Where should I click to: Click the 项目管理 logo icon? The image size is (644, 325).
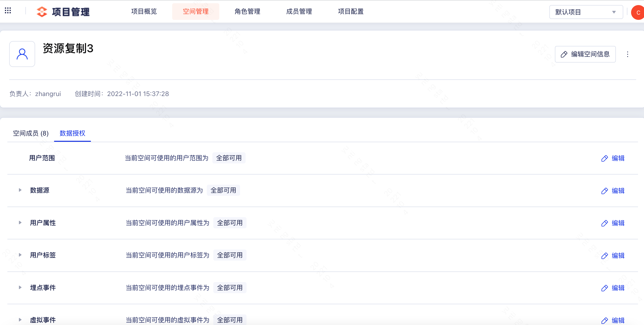[42, 12]
